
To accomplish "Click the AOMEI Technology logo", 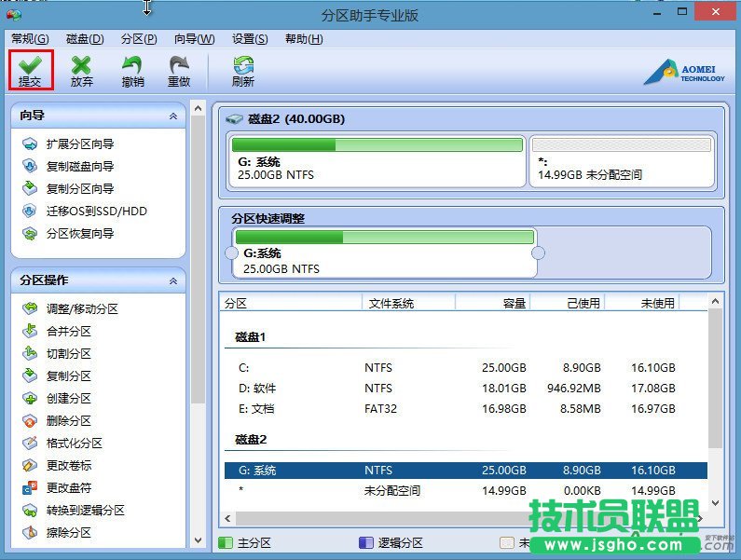I will [x=684, y=73].
